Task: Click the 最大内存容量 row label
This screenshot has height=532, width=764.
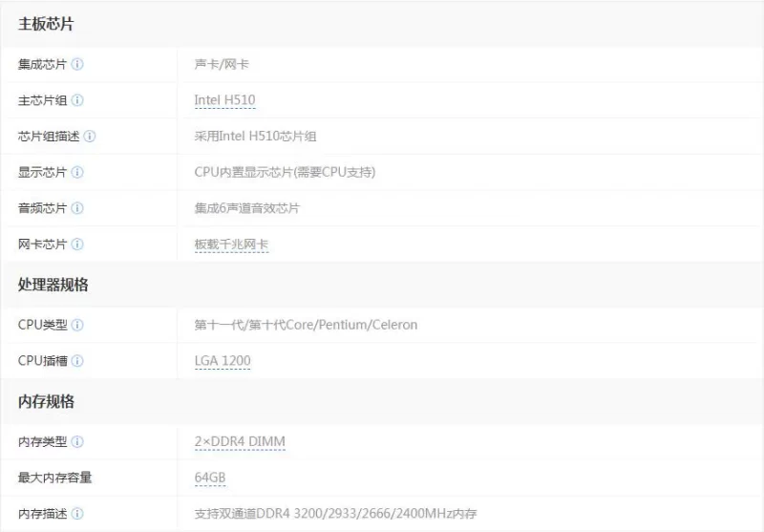Action: point(55,478)
